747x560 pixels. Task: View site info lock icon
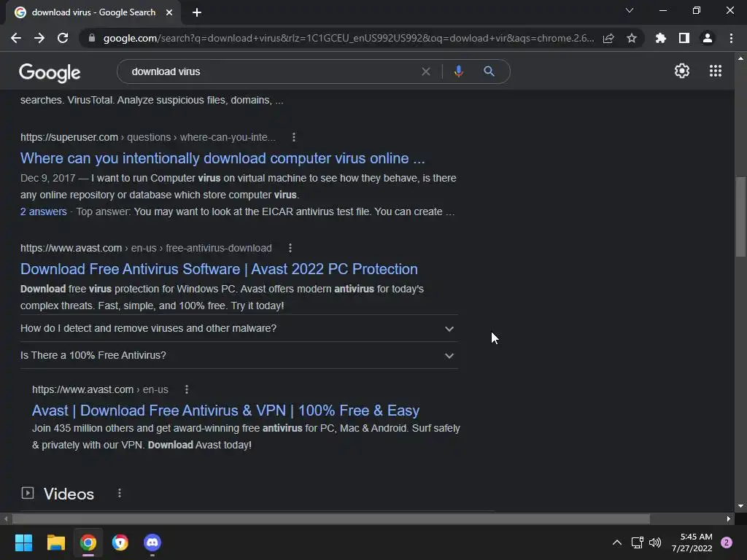pyautogui.click(x=92, y=38)
